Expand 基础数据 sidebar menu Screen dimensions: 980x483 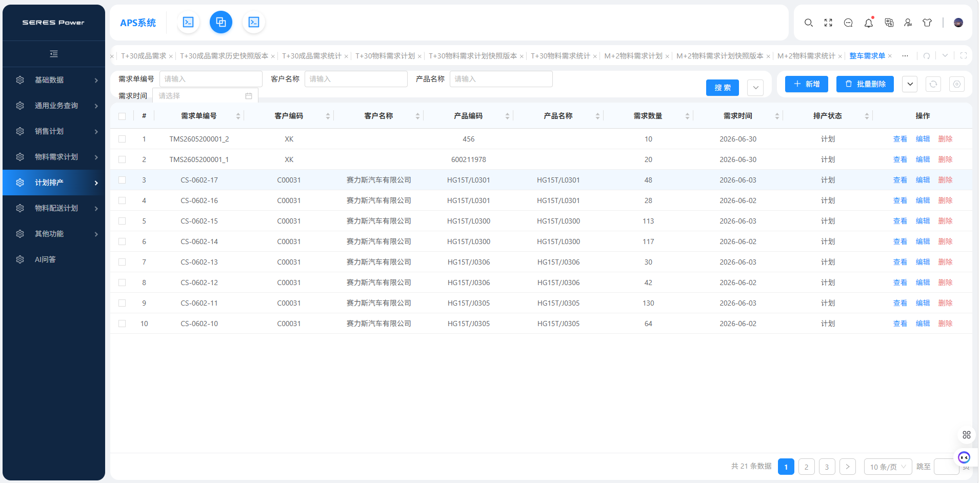click(x=54, y=80)
